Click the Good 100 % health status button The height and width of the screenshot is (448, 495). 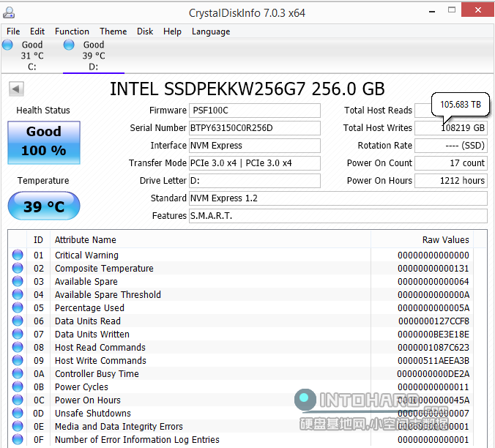click(44, 143)
